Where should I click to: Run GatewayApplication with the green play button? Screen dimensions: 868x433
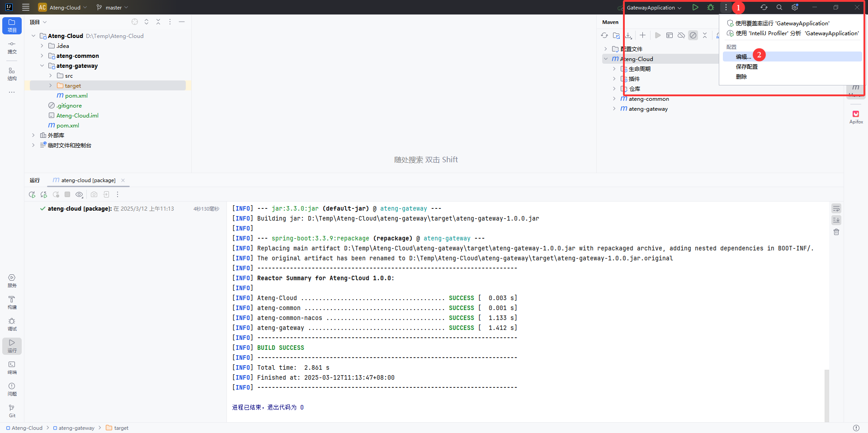point(695,7)
